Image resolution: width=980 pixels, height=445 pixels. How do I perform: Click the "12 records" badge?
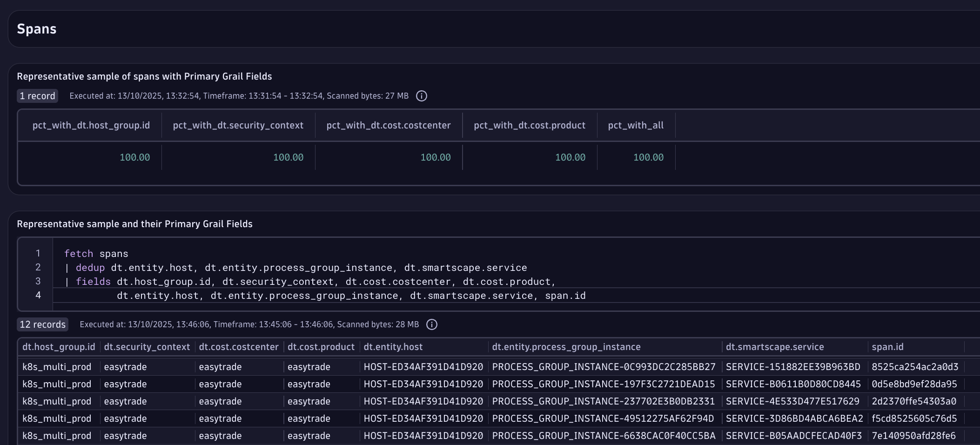[43, 324]
